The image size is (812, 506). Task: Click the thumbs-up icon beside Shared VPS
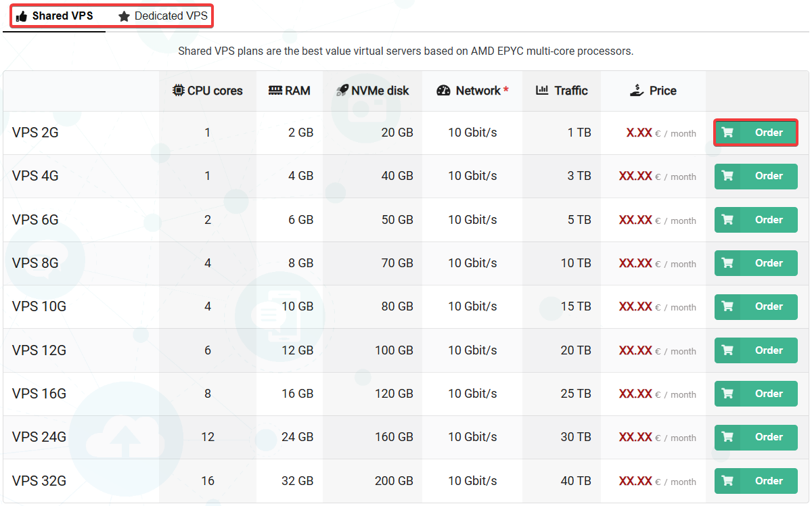(x=22, y=16)
